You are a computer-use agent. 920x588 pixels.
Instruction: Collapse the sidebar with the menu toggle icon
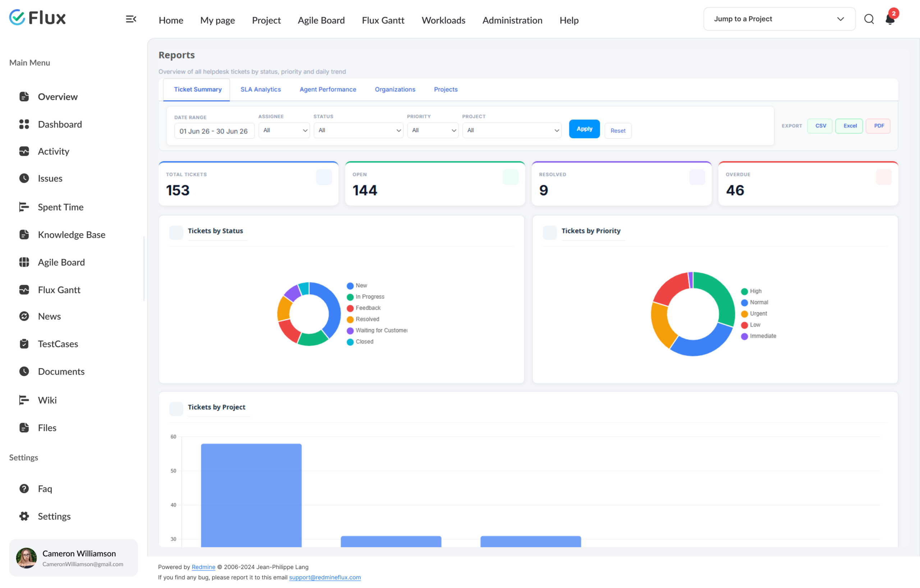click(x=131, y=19)
